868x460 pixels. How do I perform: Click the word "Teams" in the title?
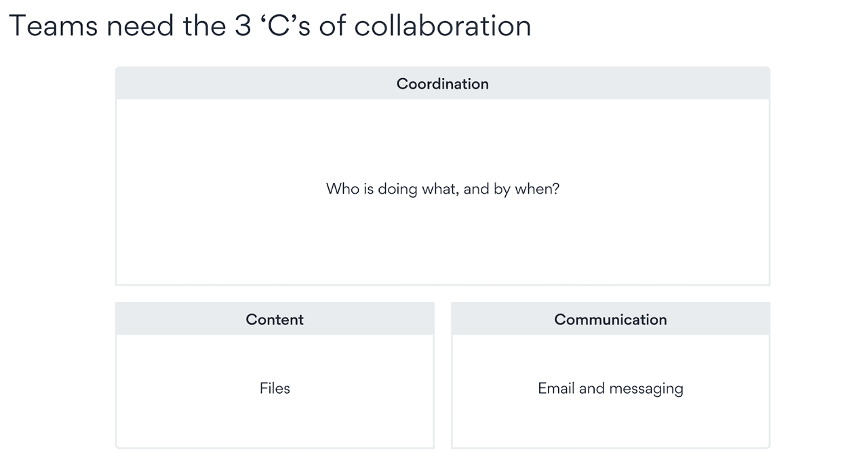(54, 26)
